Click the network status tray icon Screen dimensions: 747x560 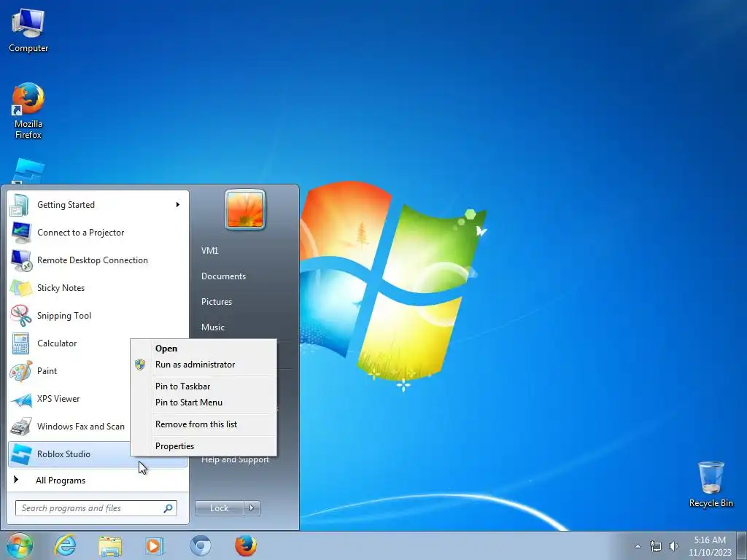click(x=656, y=546)
